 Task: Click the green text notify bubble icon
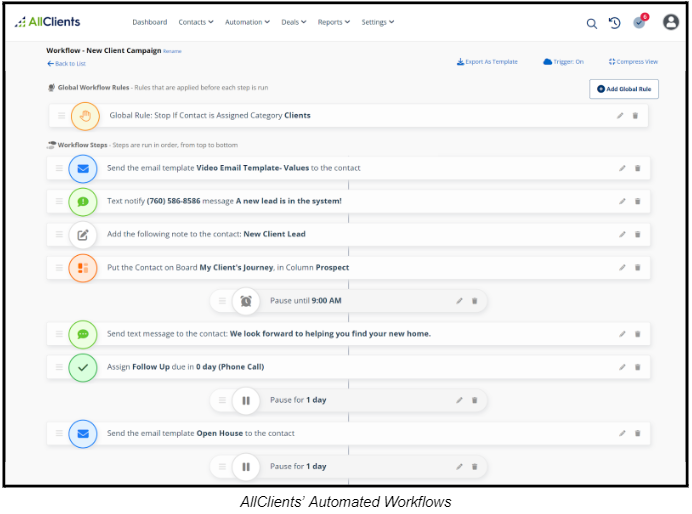click(x=83, y=202)
